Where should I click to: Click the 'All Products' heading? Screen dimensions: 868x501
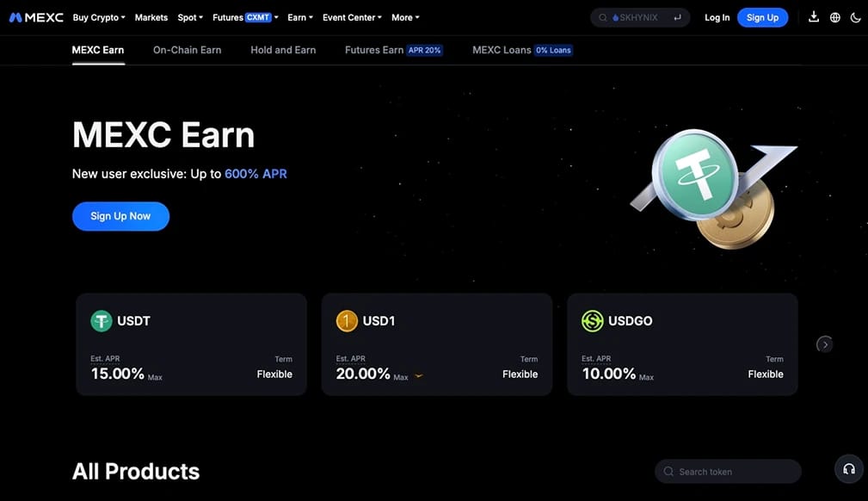(x=136, y=472)
